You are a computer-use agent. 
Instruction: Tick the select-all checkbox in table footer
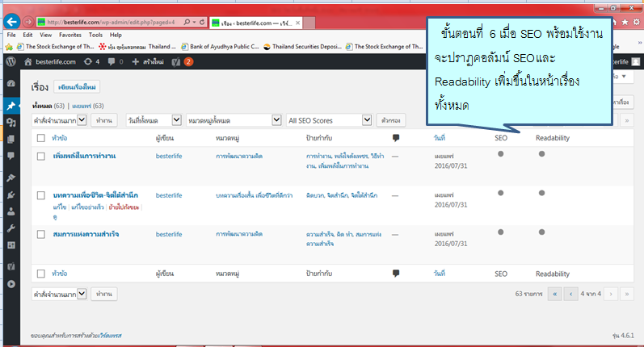[x=41, y=274]
